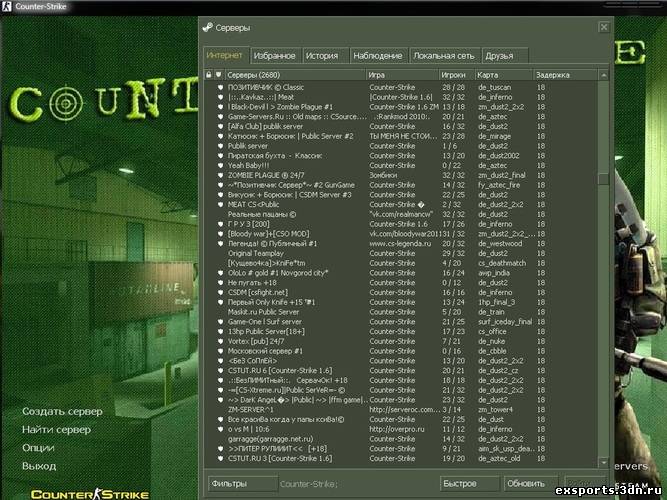
Task: Select 13hp Public Server[18+] row
Action: point(401,331)
